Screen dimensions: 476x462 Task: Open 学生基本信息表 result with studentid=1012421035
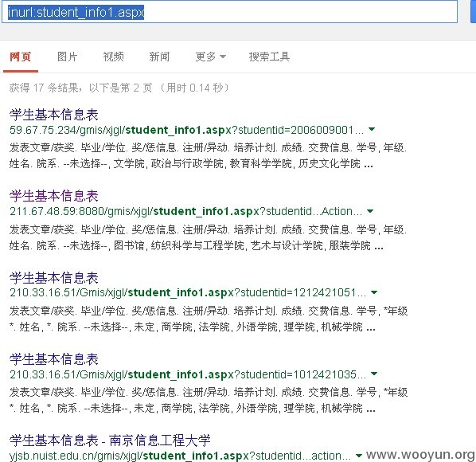[x=54, y=359]
